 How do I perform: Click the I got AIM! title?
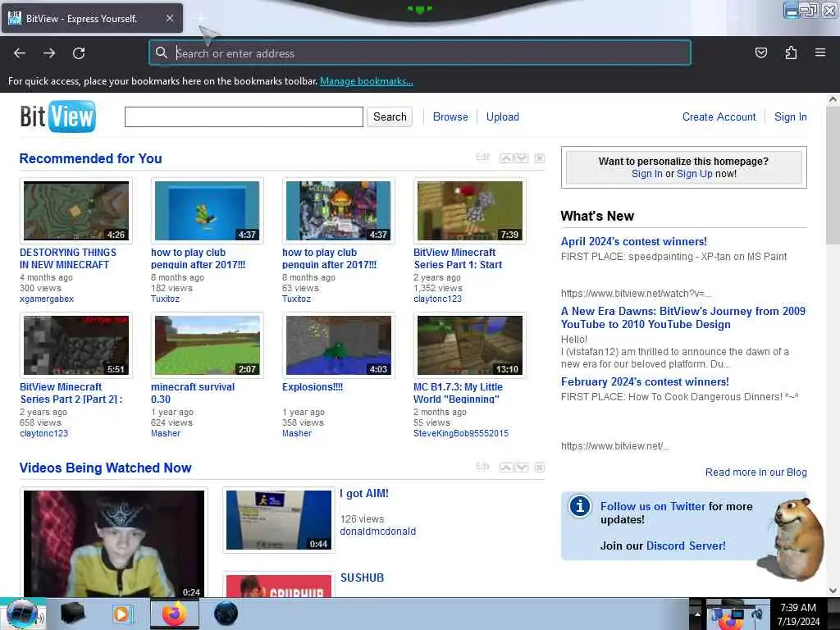[x=364, y=493]
